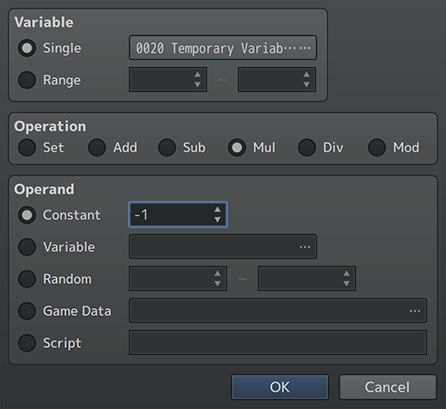Increase the Random maximum value
This screenshot has height=409, width=446.
[346, 273]
